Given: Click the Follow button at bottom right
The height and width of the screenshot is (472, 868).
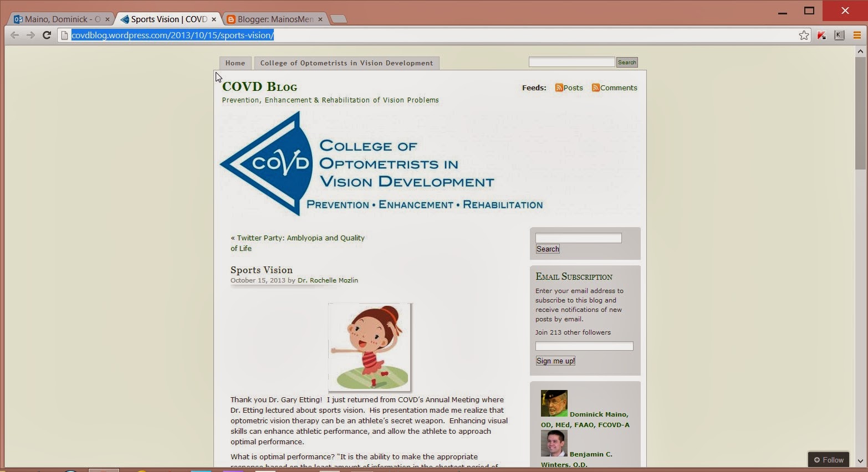Looking at the screenshot, I should [x=828, y=460].
